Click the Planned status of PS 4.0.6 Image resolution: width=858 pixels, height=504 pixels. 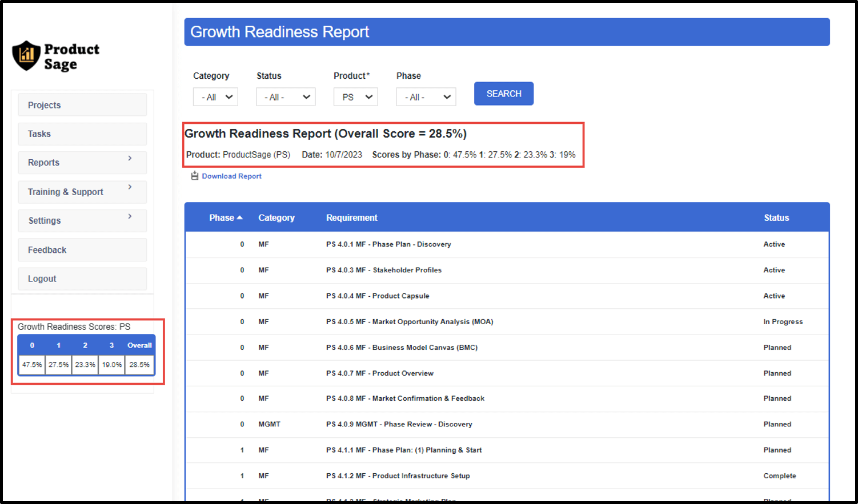[777, 348]
